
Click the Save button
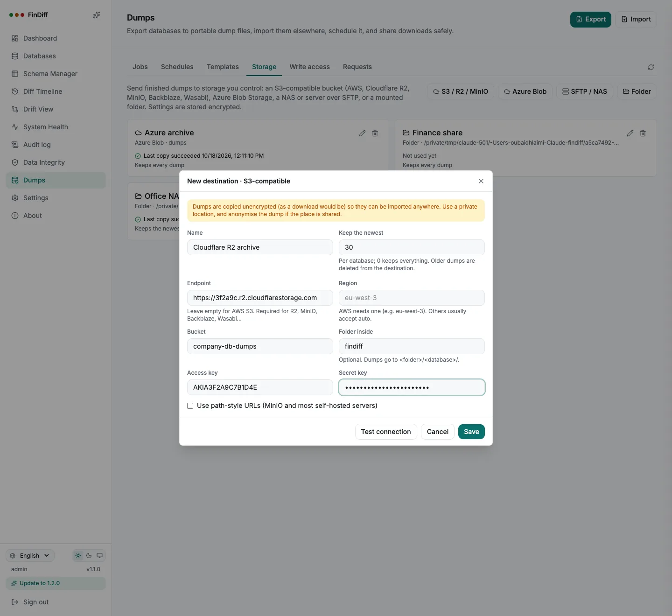pyautogui.click(x=471, y=432)
